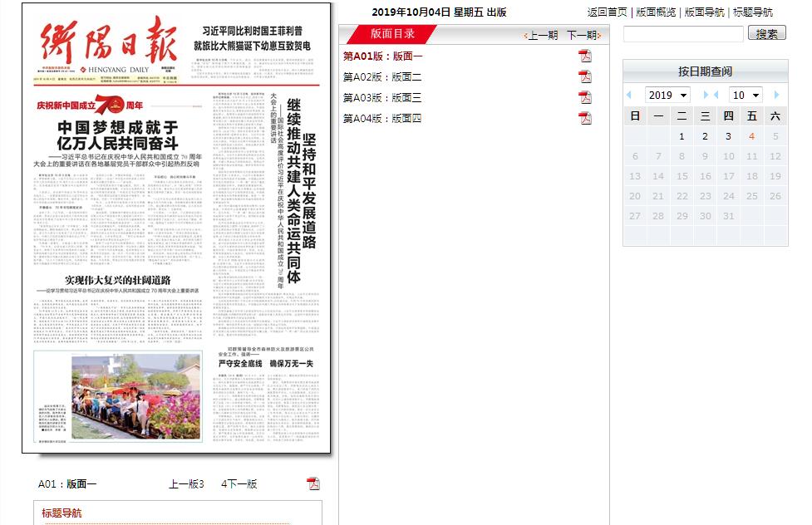This screenshot has height=525, width=812.
Task: Open 第A01版：版面一 in page list
Action: point(382,56)
